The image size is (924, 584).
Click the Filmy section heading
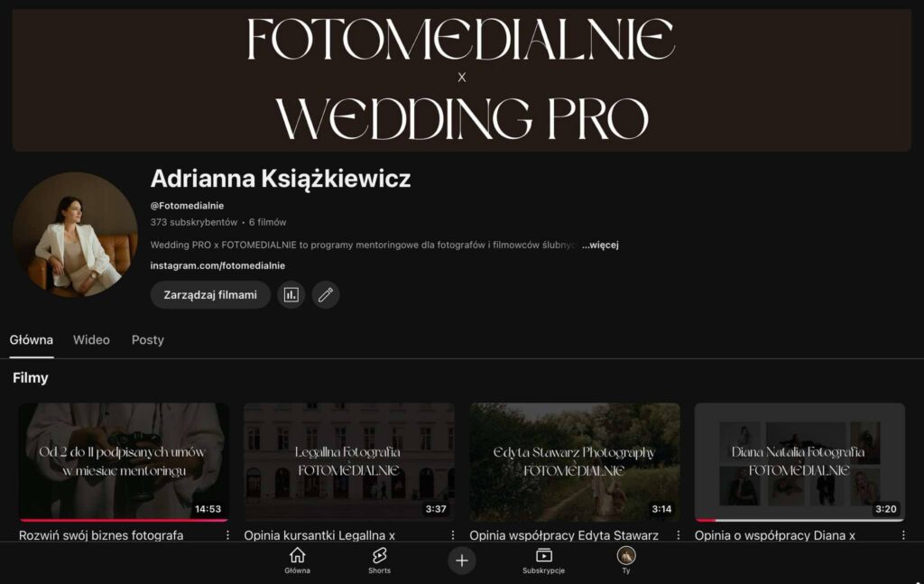click(x=31, y=377)
